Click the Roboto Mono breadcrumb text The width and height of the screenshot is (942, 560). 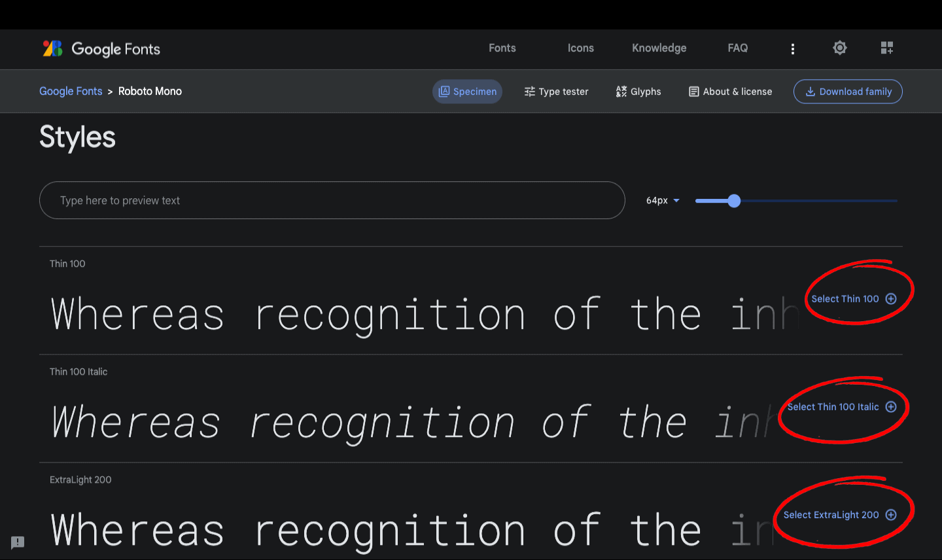pos(150,91)
